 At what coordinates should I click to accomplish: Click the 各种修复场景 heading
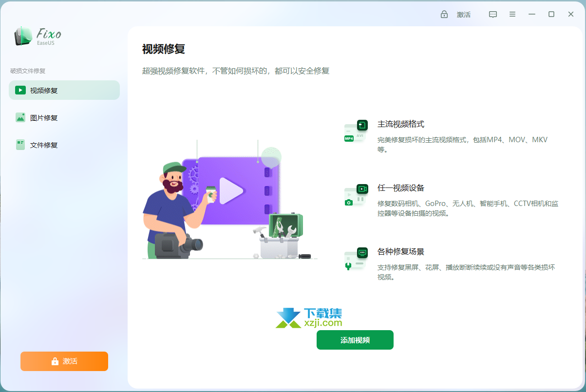tap(401, 252)
